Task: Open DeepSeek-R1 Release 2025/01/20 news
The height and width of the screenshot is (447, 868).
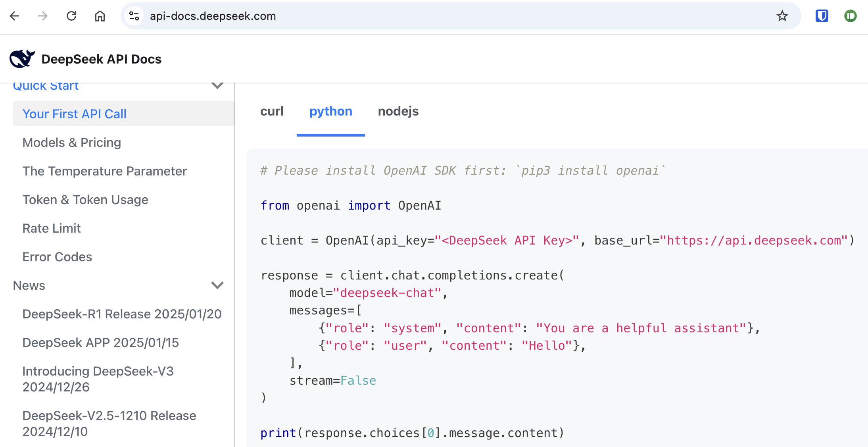Action: coord(122,314)
